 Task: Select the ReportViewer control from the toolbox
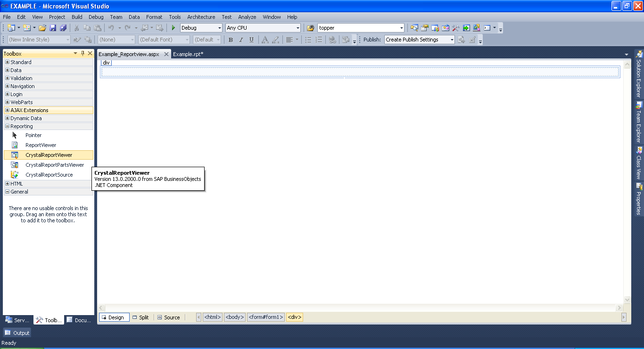[41, 145]
